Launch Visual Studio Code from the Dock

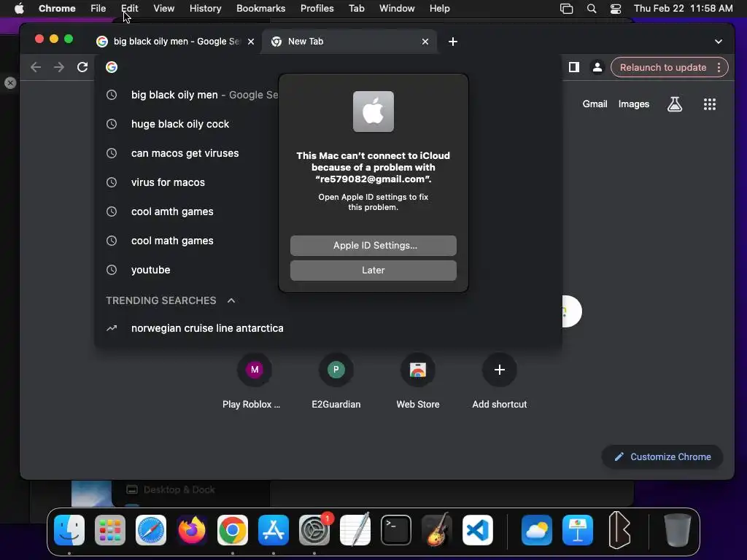click(477, 530)
